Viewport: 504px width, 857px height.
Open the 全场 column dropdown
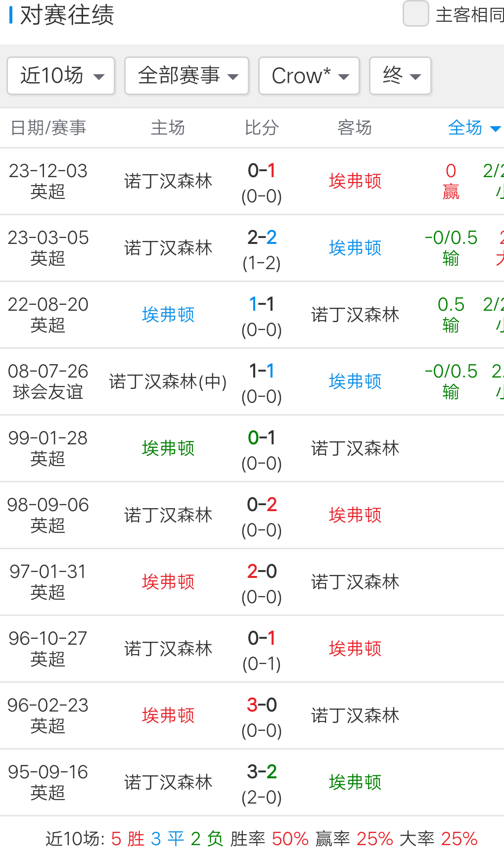pos(473,128)
